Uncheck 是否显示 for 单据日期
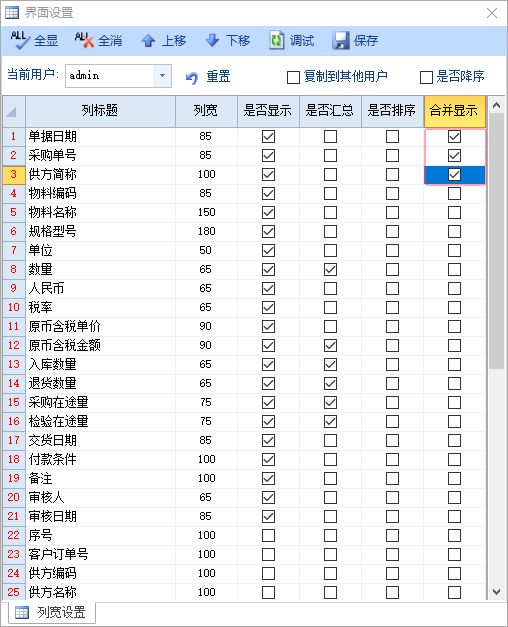The image size is (508, 627). (x=268, y=136)
